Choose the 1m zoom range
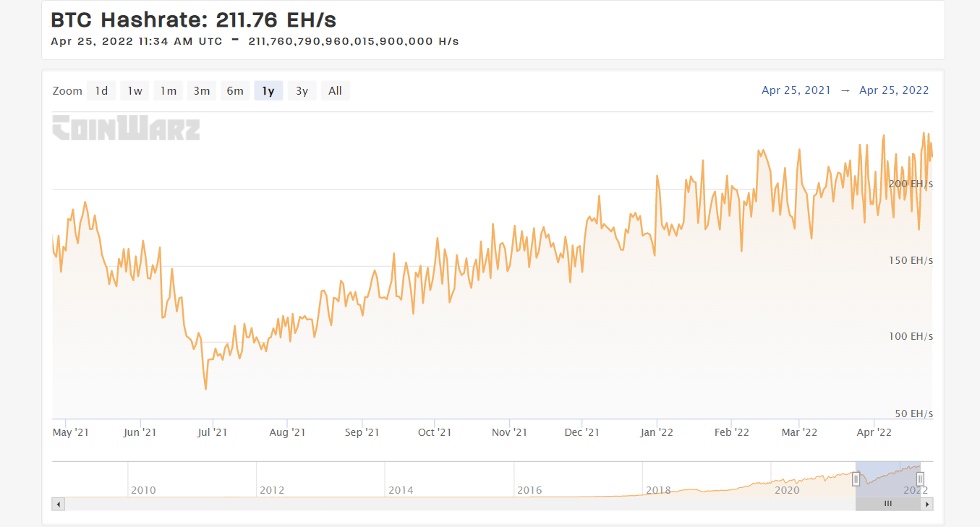 168,90
